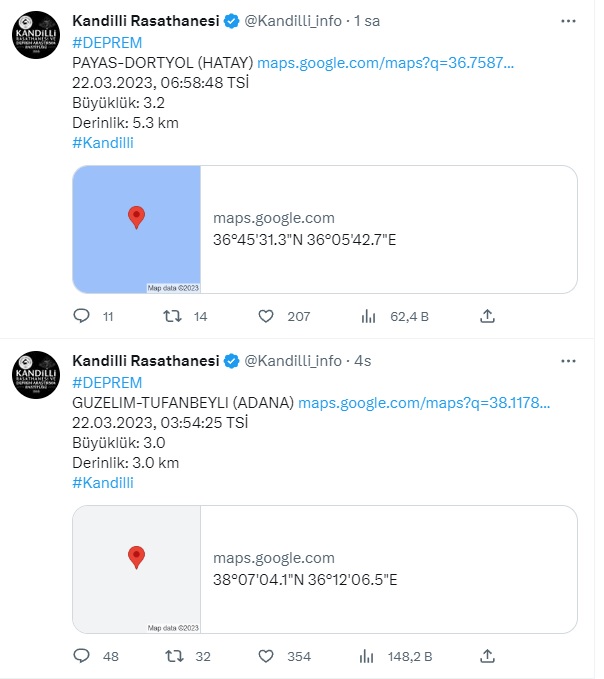The height and width of the screenshot is (679, 604).
Task: Reply to the PAYAS-DORTYOL earthquake tweet
Action: pyautogui.click(x=81, y=316)
